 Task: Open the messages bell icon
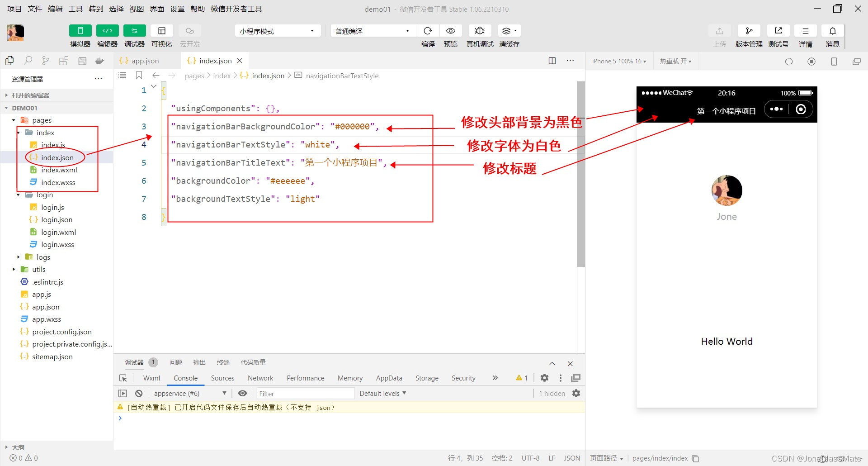pyautogui.click(x=833, y=31)
